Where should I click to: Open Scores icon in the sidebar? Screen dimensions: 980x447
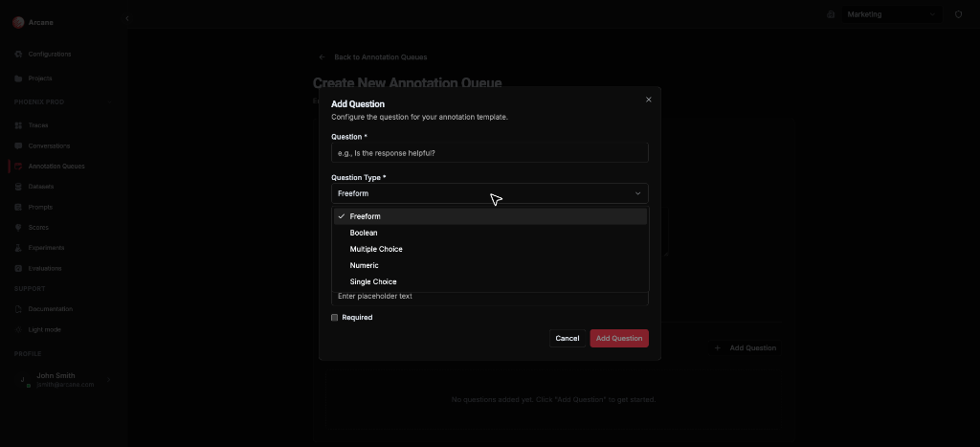click(18, 228)
